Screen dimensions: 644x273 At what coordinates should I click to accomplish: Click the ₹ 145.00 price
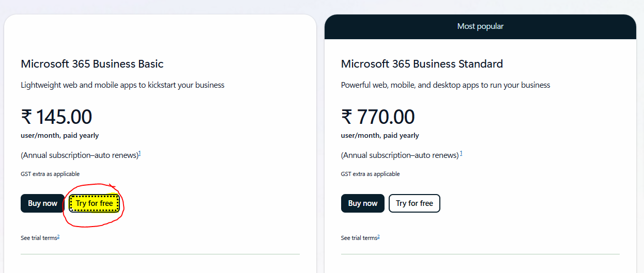(x=56, y=117)
